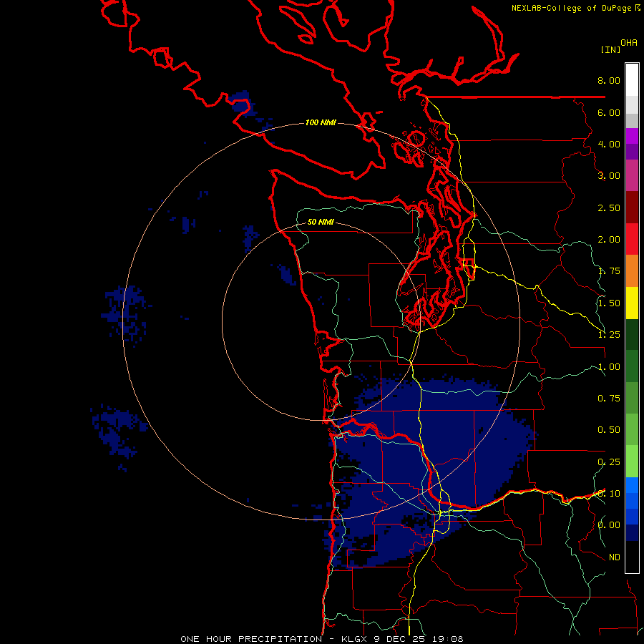Select the dark red swatch beside 2.50

click(632, 208)
